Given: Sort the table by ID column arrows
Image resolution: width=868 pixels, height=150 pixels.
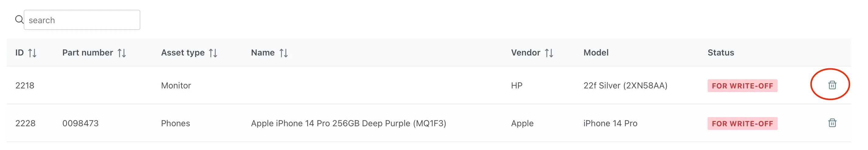Looking at the screenshot, I should point(32,53).
